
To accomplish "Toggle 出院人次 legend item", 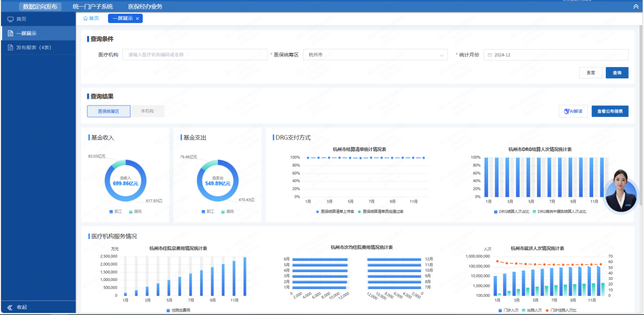I will (x=531, y=310).
